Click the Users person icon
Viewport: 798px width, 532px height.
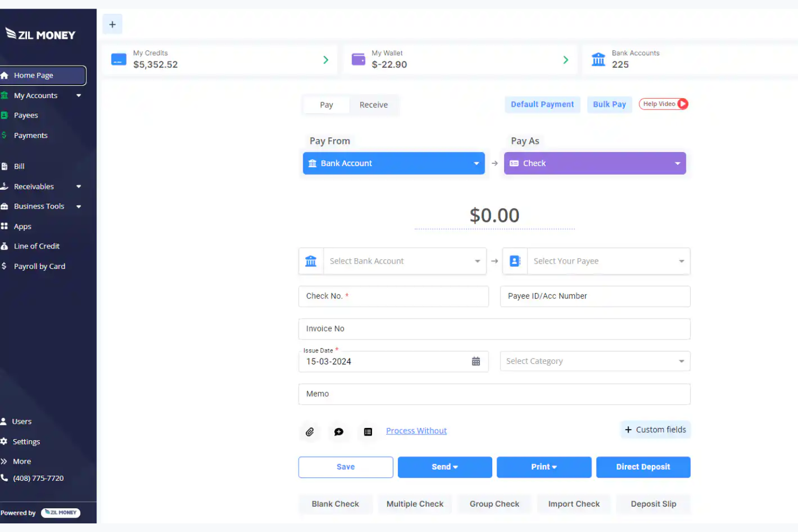[4, 422]
